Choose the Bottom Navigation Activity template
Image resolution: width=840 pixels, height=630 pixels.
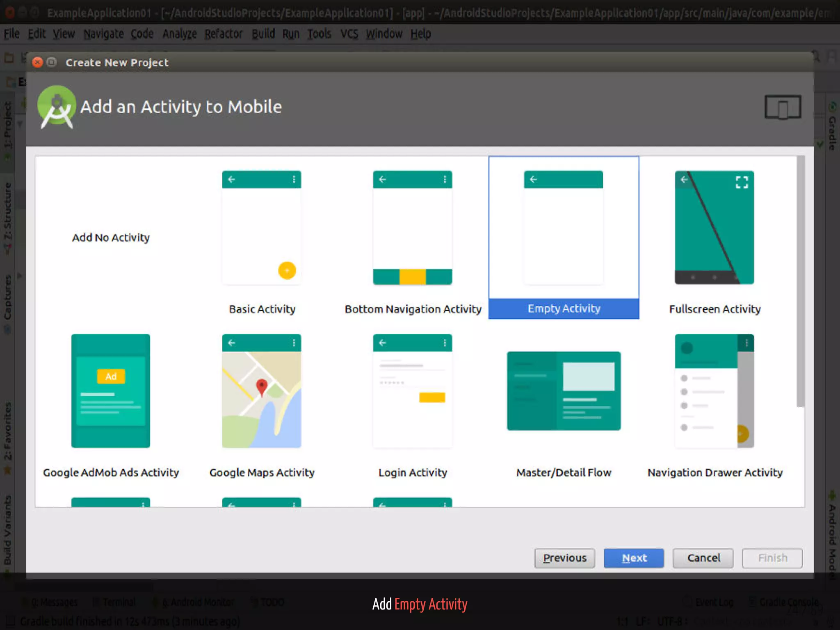(413, 228)
